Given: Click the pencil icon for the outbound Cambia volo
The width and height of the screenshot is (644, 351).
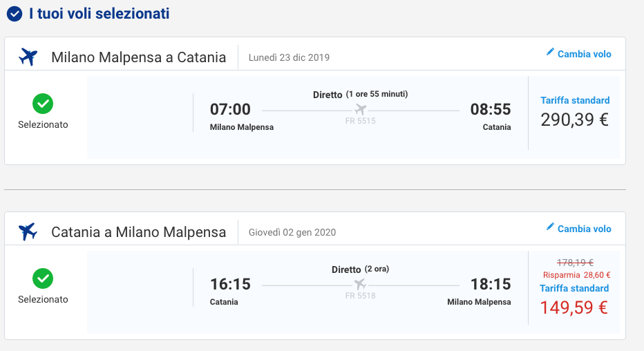Looking at the screenshot, I should (x=550, y=52).
